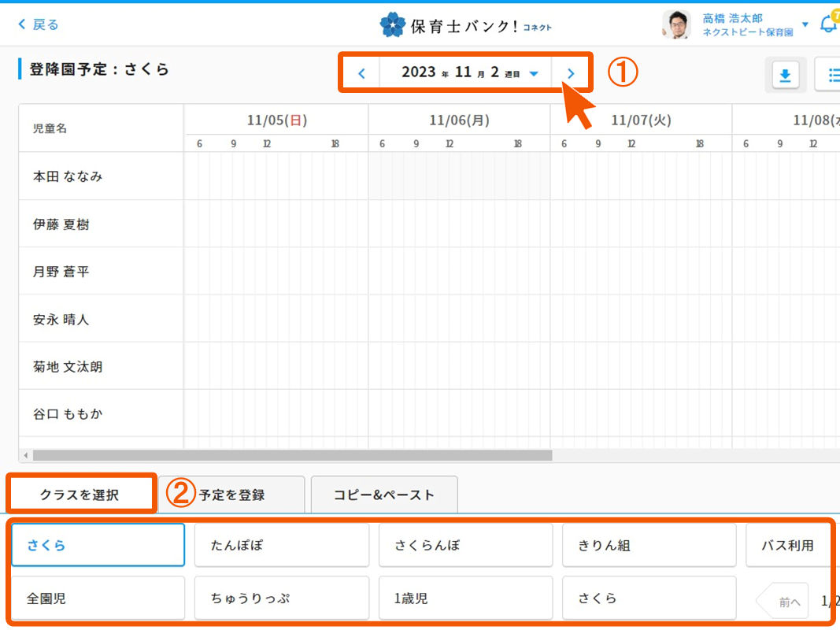Select the たんぽぽ class
This screenshot has width=840, height=630.
point(281,545)
